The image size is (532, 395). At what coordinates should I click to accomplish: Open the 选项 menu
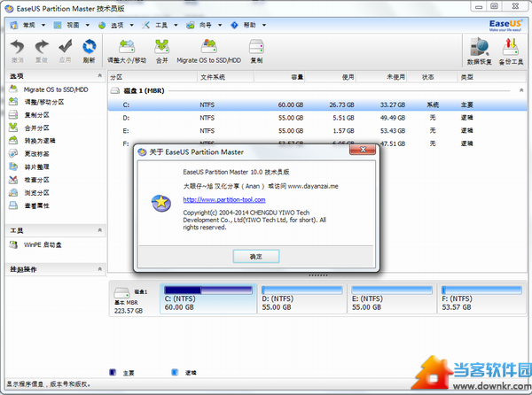click(117, 25)
